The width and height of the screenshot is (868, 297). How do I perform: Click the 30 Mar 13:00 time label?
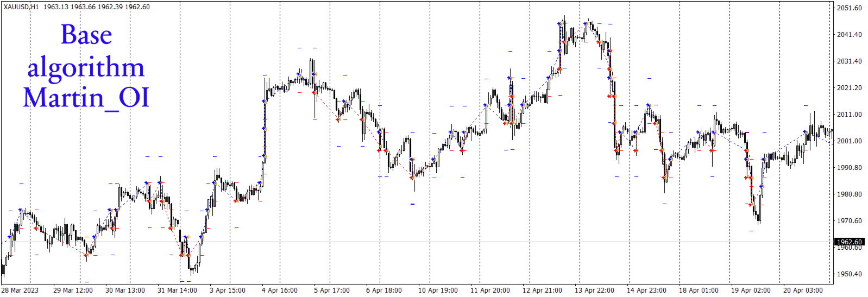pyautogui.click(x=125, y=290)
